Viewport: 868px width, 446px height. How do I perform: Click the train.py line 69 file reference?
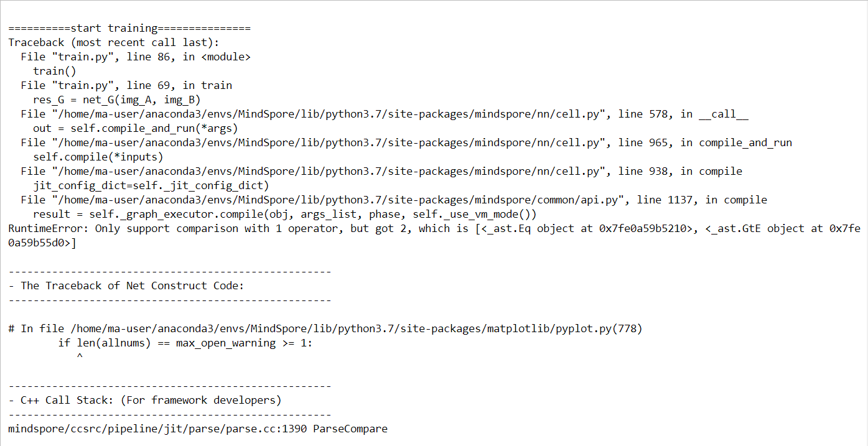(126, 85)
